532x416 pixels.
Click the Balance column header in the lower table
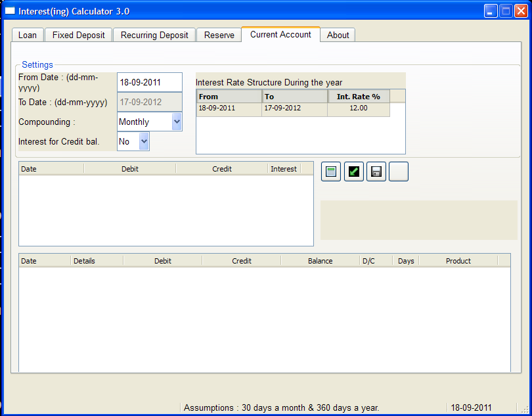320,261
